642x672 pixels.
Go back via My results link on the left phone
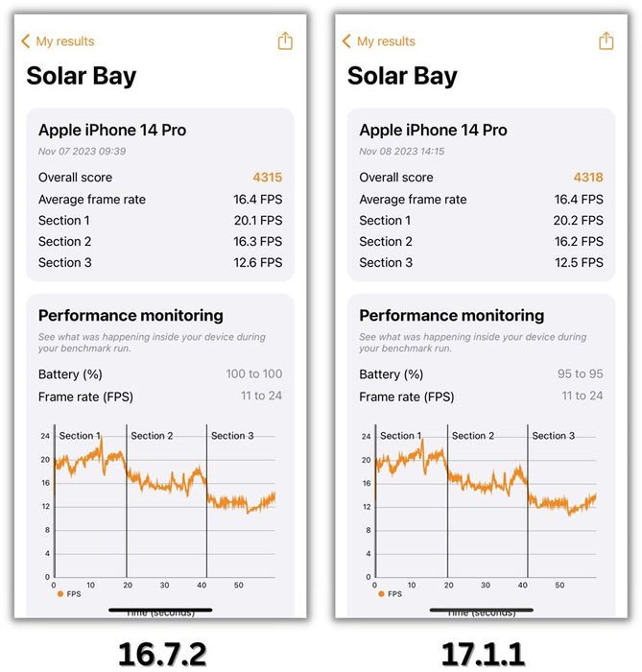65,41
